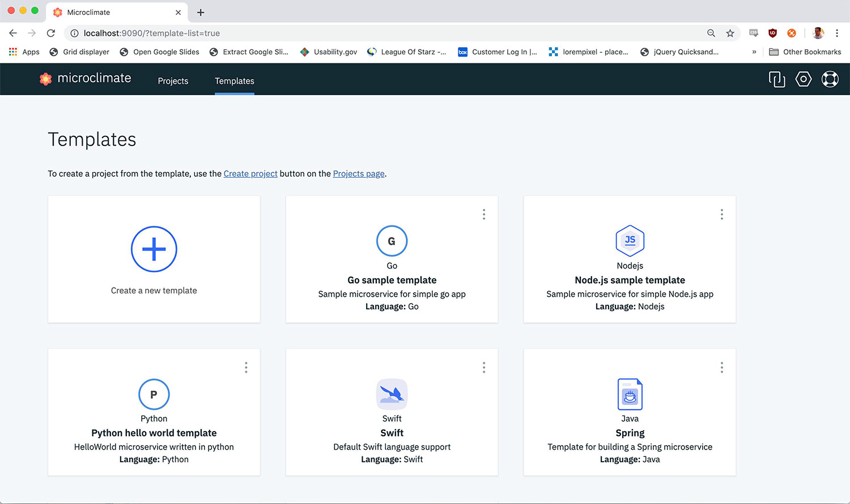Screen dimensions: 850x504
Task: Open the Go sample template overflow menu
Action: tap(484, 214)
